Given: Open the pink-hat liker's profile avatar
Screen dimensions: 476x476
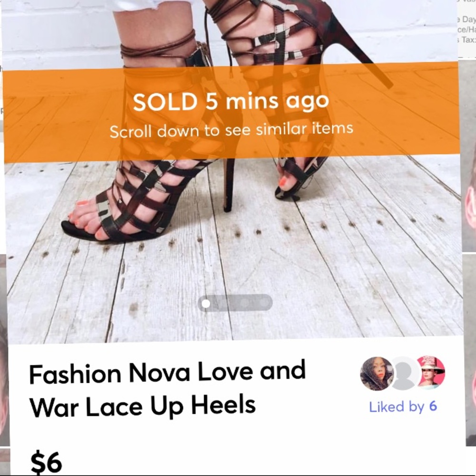Looking at the screenshot, I should click(431, 374).
